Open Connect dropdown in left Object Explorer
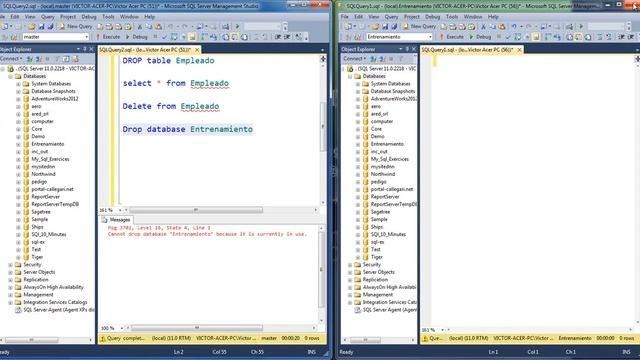This screenshot has height=360, width=640. click(x=11, y=59)
